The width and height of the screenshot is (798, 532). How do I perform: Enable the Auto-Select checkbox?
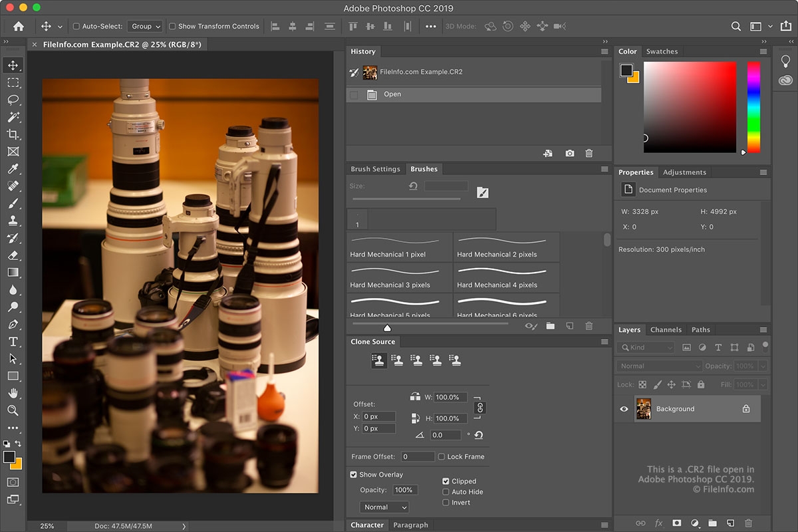click(x=76, y=27)
